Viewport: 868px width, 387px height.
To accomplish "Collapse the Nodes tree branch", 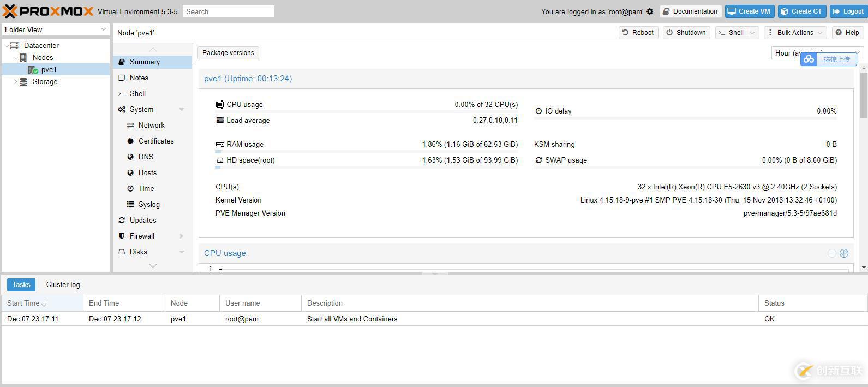I will (x=15, y=58).
